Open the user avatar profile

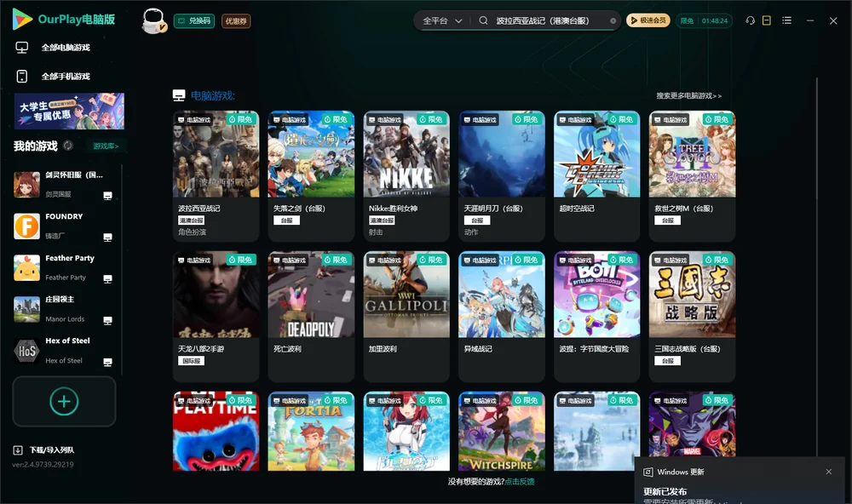click(153, 20)
